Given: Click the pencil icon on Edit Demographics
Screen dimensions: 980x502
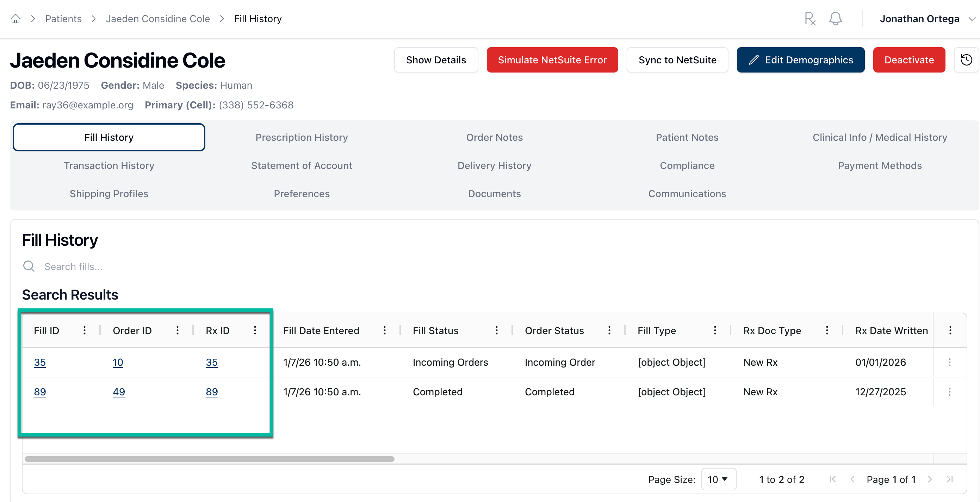Looking at the screenshot, I should click(x=754, y=60).
